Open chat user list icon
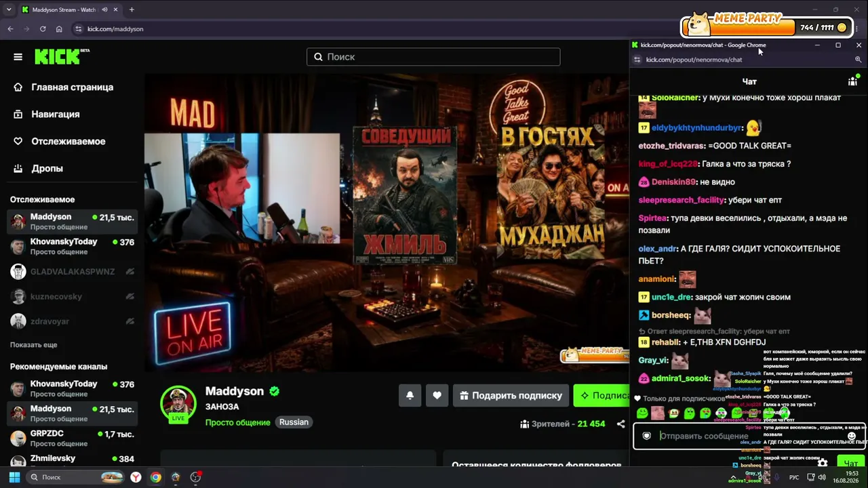 coord(852,81)
